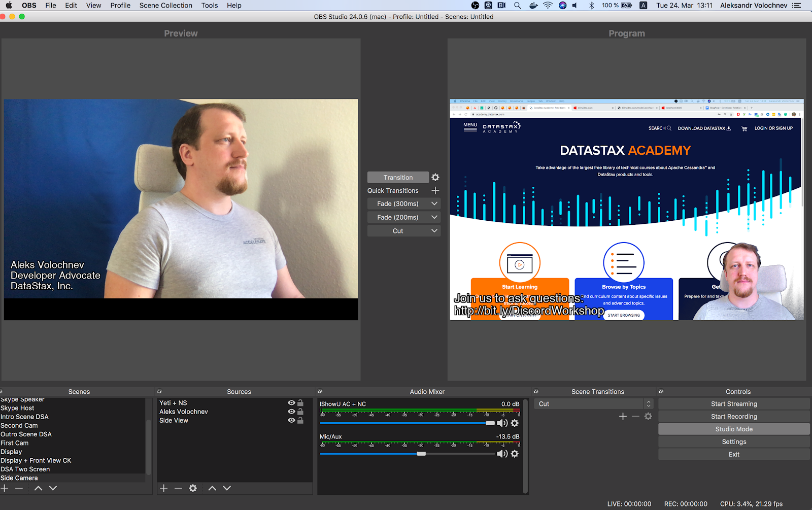Click Start Recording button
The width and height of the screenshot is (812, 510).
pos(734,417)
